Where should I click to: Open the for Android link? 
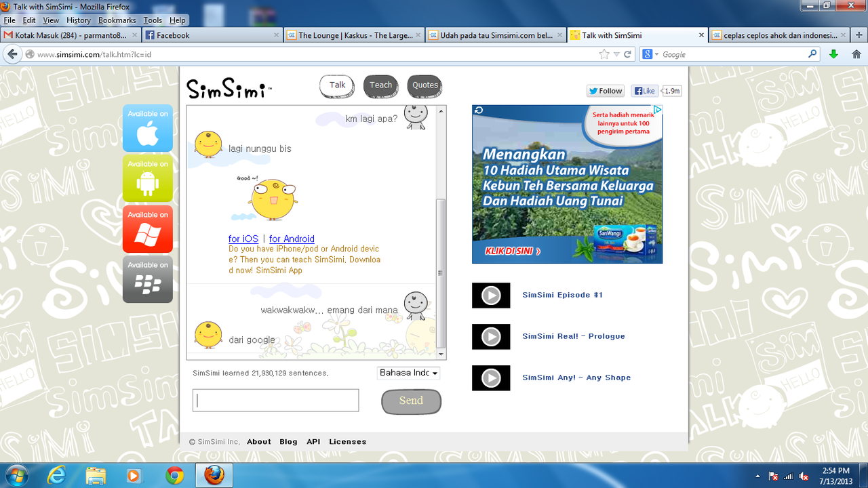(x=292, y=239)
